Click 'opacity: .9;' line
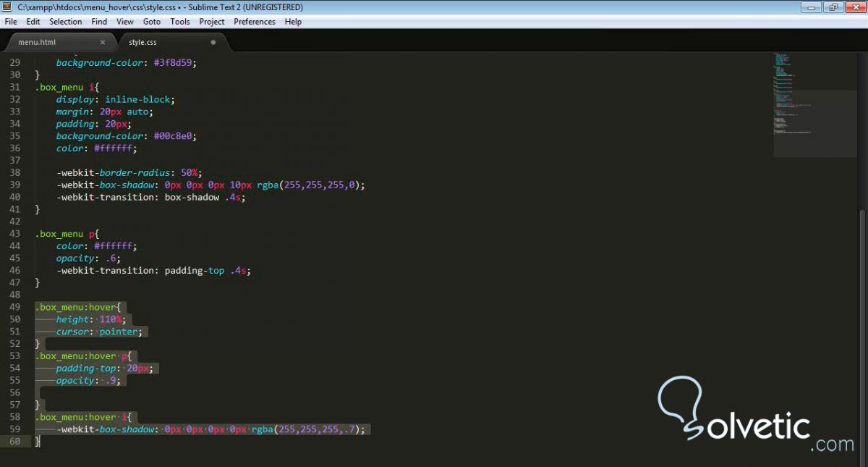 pyautogui.click(x=88, y=381)
